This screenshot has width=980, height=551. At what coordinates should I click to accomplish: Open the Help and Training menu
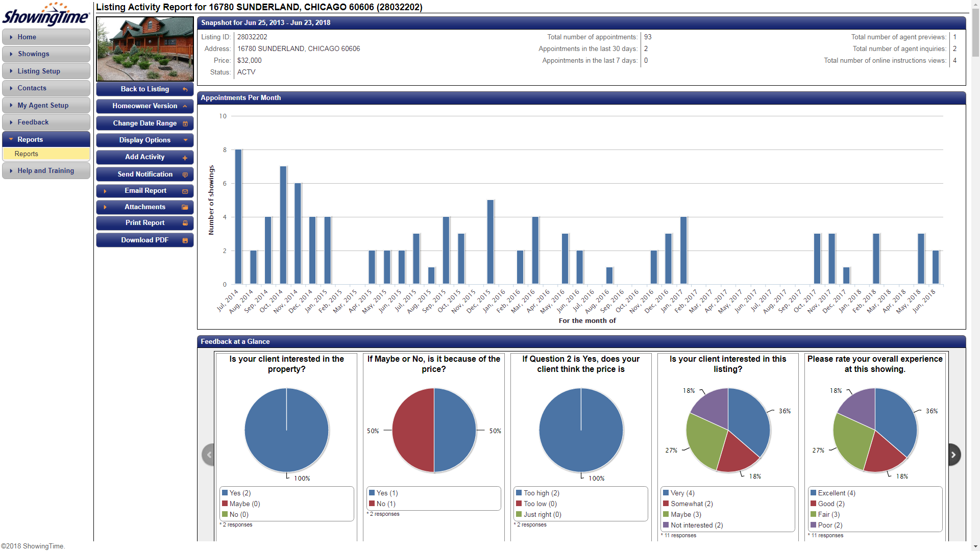coord(46,171)
